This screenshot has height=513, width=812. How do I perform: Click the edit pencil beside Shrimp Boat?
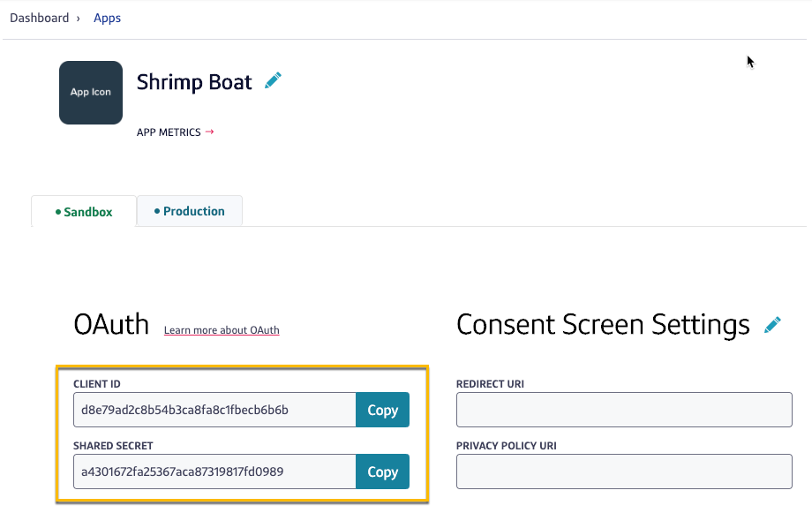tap(274, 81)
